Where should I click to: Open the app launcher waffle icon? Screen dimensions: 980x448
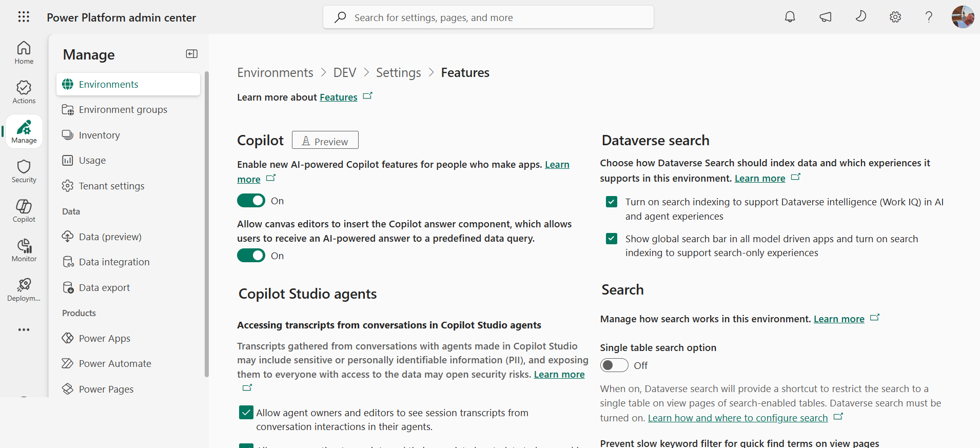[x=24, y=17]
